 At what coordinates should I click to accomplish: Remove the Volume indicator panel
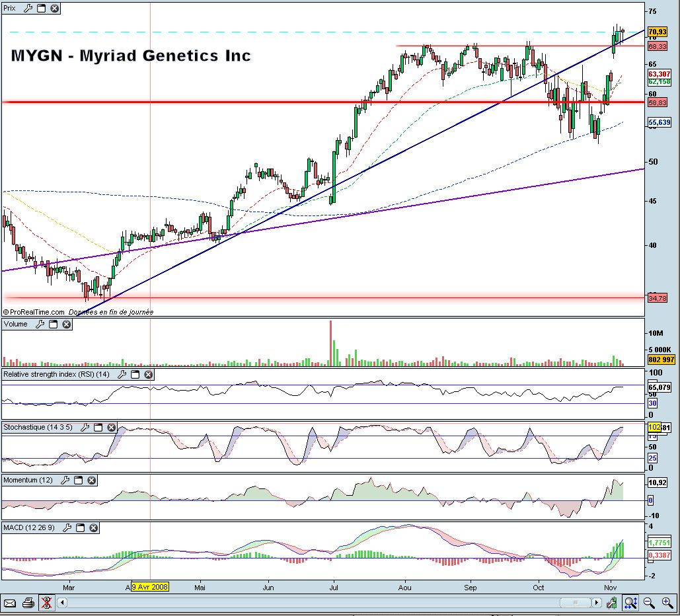pos(66,324)
